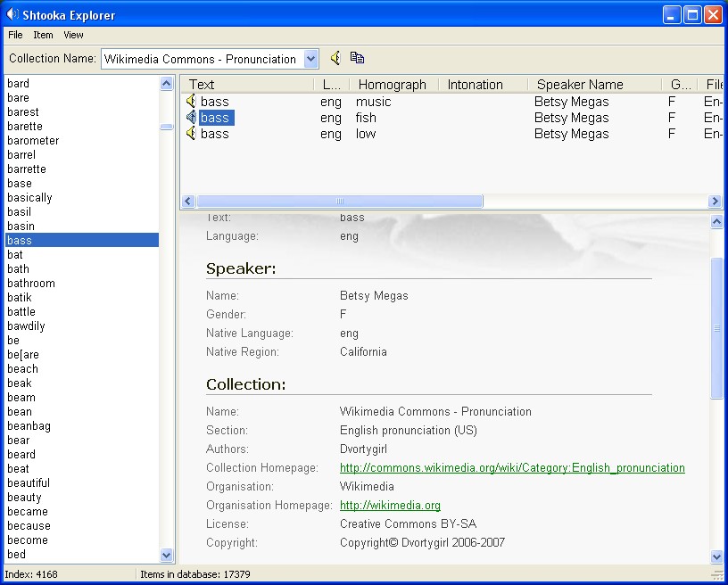Click the down arrow of word list scrollbar
The height and width of the screenshot is (585, 728).
tap(166, 555)
